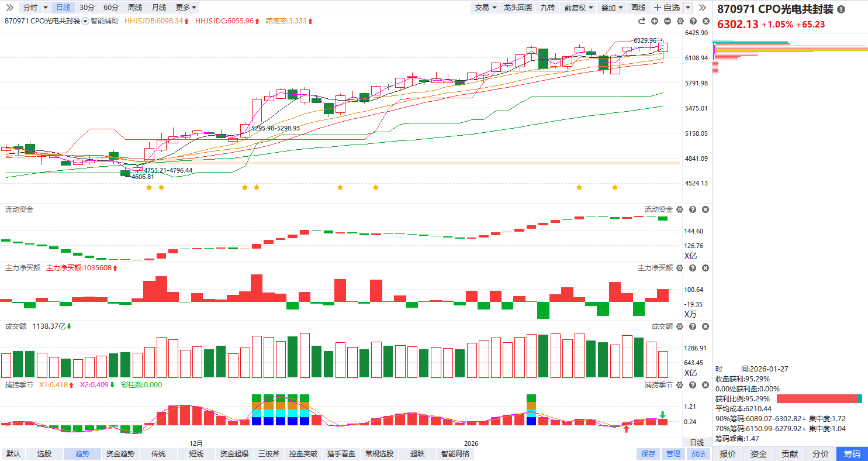
Task: Switch chart period to 周线
Action: 134,8
